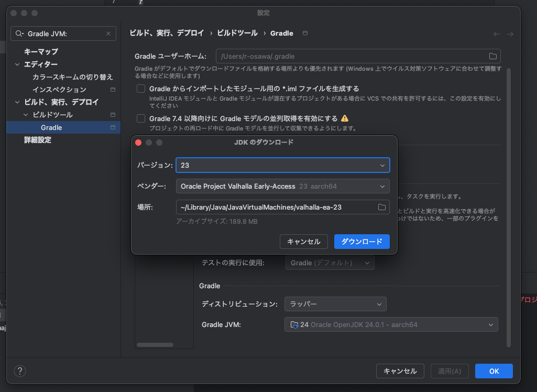Screen dimensions: 537x392
Task: Open the バージョン dropdown showing 23
Action: [282, 165]
